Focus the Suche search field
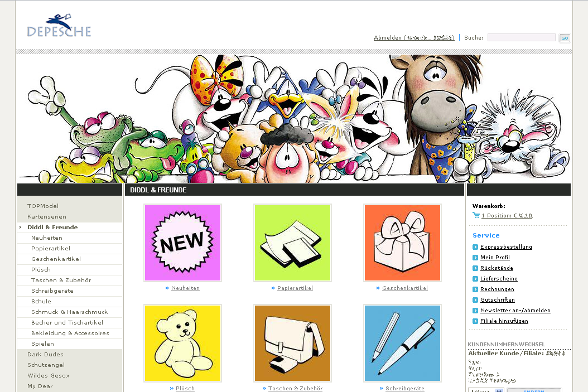The height and width of the screenshot is (392, 588). coord(521,37)
